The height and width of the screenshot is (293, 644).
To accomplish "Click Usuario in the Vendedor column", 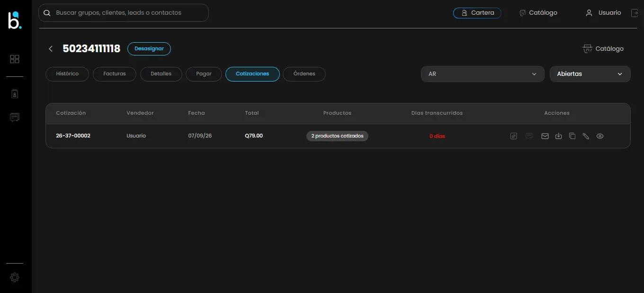I will (136, 136).
